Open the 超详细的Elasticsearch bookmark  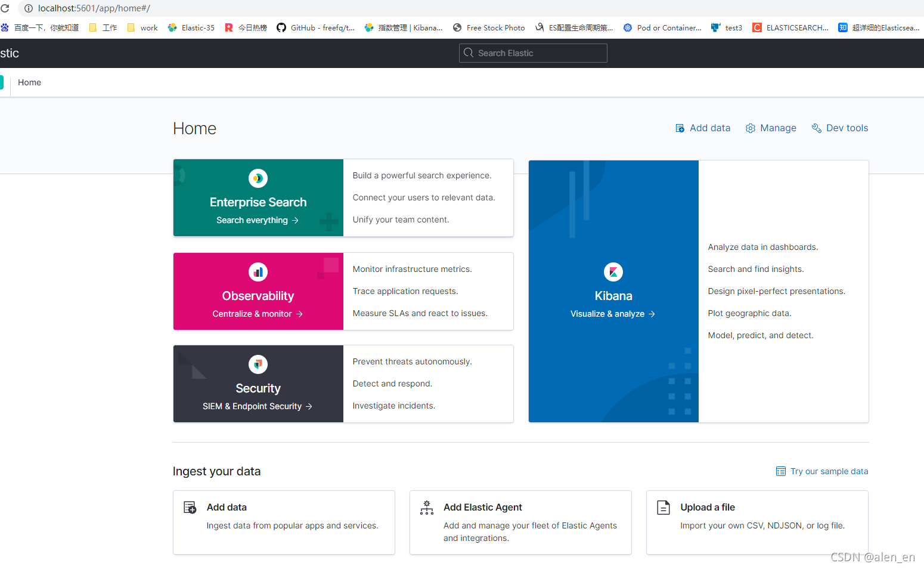pyautogui.click(x=879, y=27)
